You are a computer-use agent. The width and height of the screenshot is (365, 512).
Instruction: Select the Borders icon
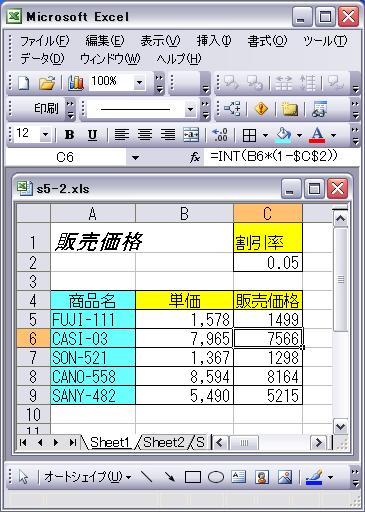click(x=249, y=135)
